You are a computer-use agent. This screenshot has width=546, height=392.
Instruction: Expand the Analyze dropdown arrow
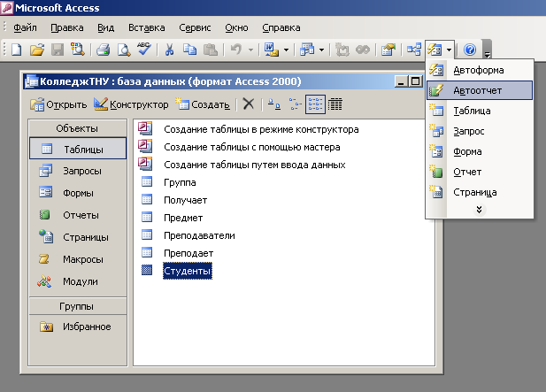322,50
